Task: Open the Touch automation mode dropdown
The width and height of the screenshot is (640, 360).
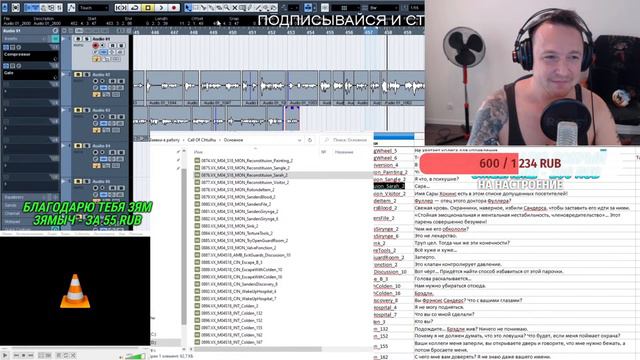Action: (x=93, y=8)
